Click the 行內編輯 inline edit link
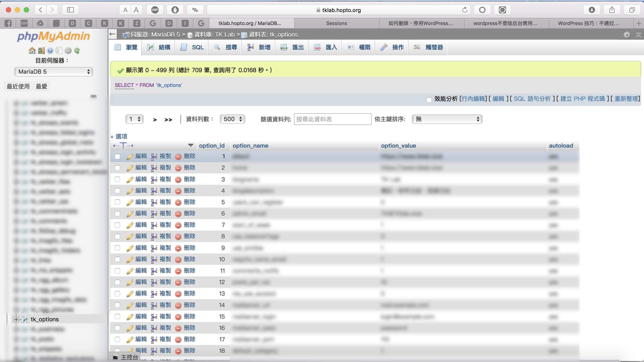The height and width of the screenshot is (362, 644). 473,99
